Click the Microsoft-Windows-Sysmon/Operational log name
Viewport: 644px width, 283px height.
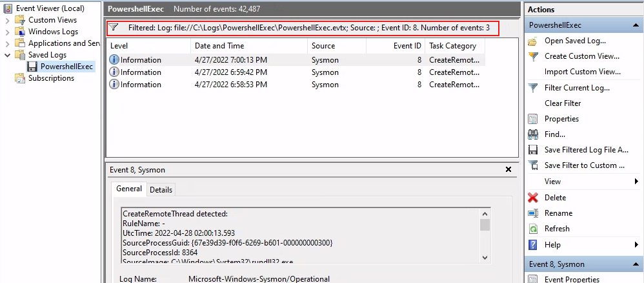[259, 279]
